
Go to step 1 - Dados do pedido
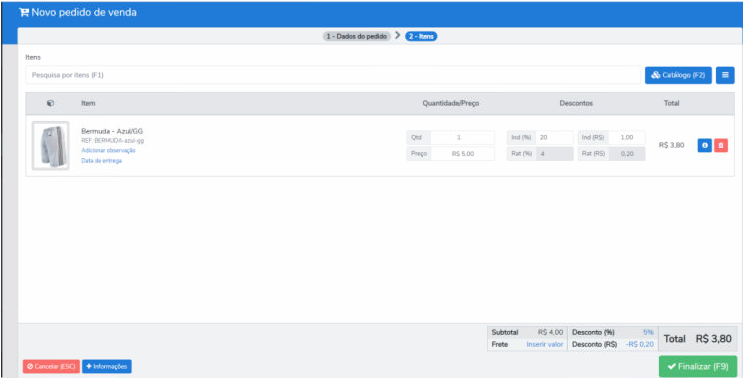point(357,36)
